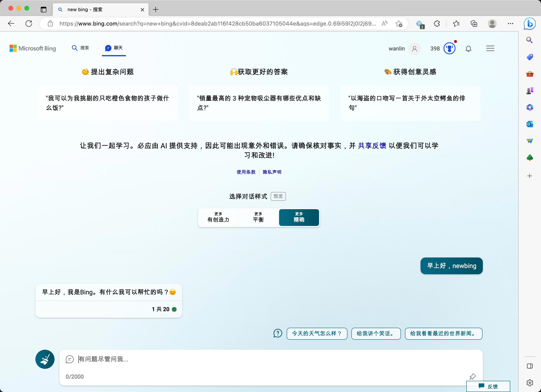Open the 共享反馈 link

[372, 146]
